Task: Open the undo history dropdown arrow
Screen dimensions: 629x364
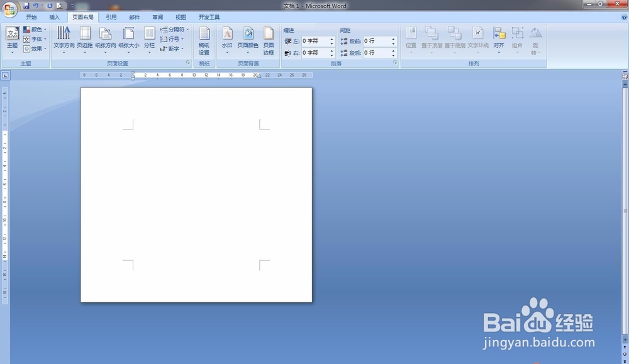Action: 42,6
